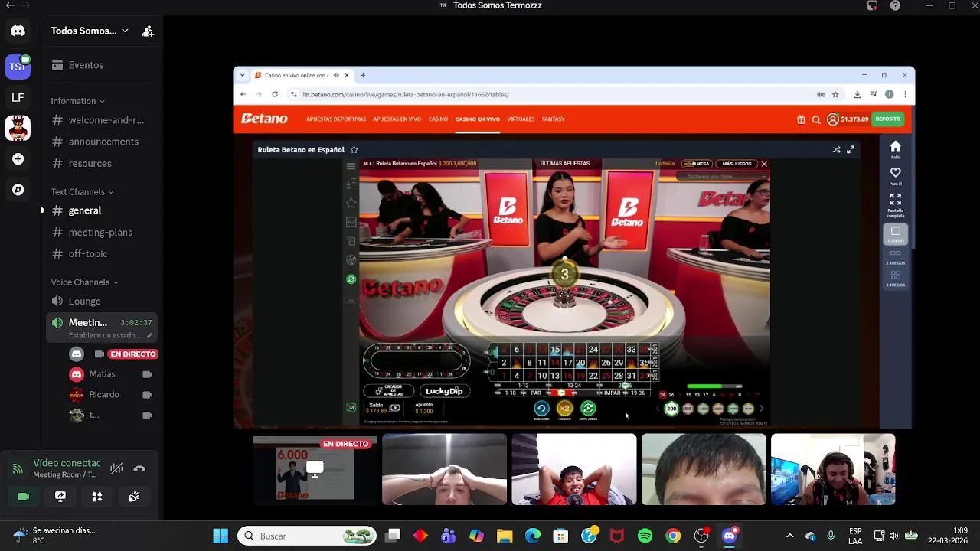The image size is (980, 551).
Task: Click the Auto Juego button
Action: pos(588,409)
